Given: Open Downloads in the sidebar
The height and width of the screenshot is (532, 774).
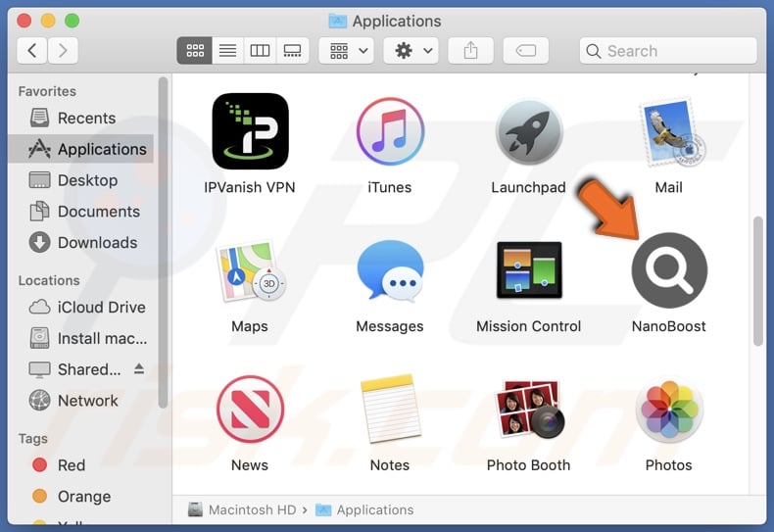Looking at the screenshot, I should 81,242.
